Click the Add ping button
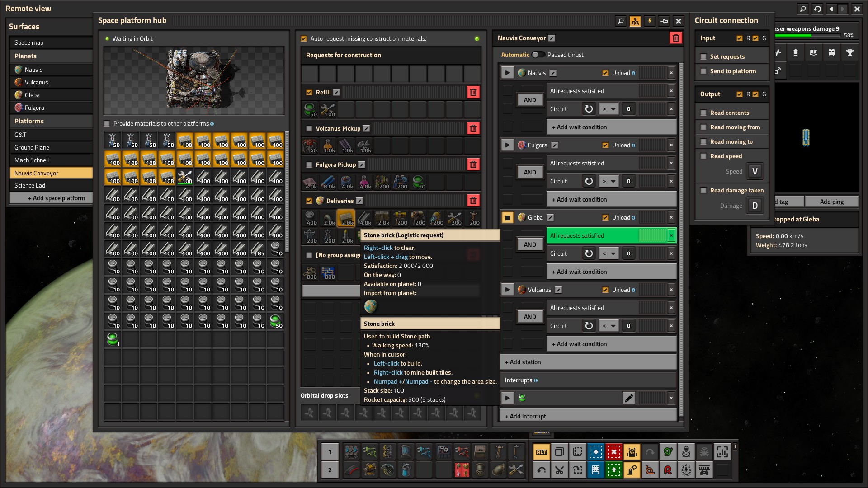Image resolution: width=868 pixels, height=488 pixels. coord(832,202)
